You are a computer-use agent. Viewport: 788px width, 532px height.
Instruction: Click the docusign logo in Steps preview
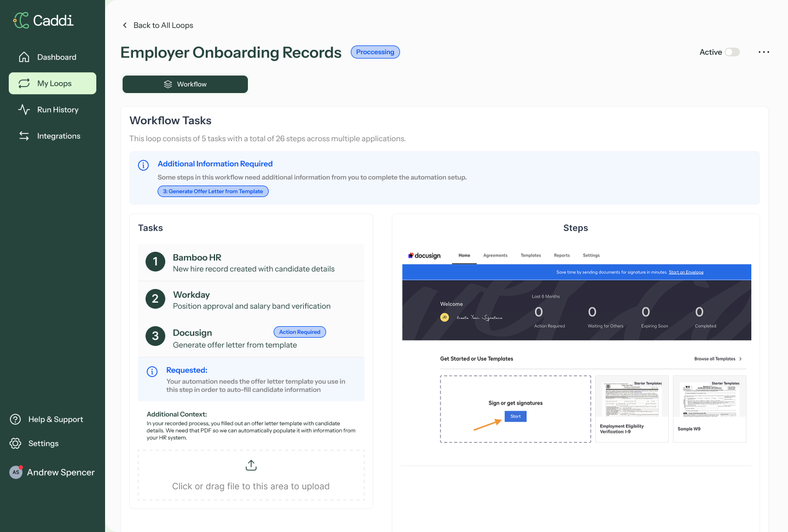425,256
